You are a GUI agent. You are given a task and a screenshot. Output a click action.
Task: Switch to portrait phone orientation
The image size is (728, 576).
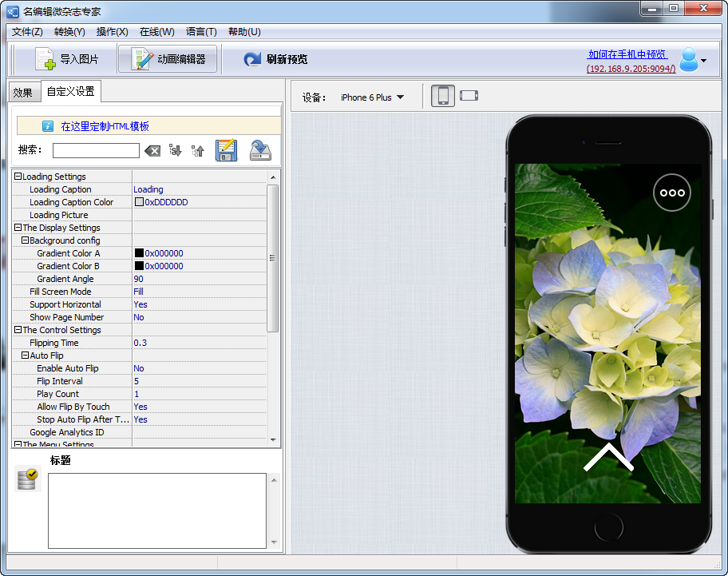pyautogui.click(x=443, y=96)
